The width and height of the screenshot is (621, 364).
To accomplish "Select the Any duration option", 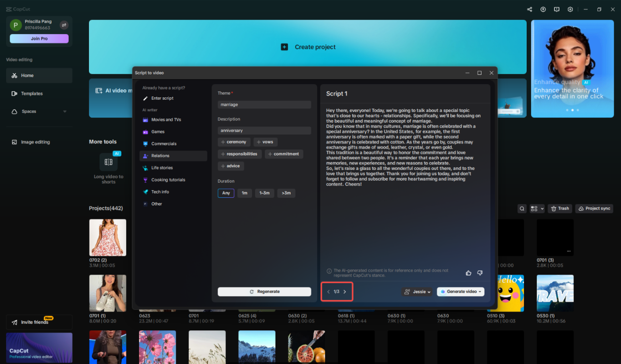I will point(226,193).
